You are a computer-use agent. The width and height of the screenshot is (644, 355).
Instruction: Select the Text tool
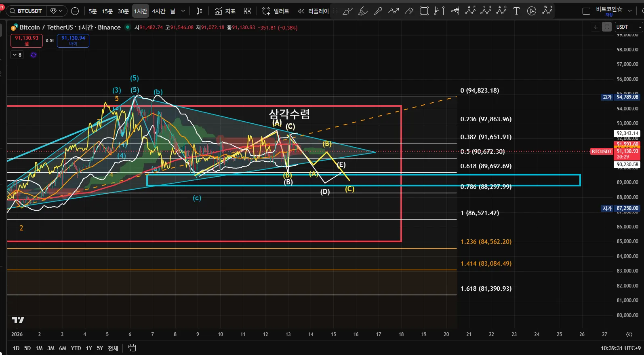516,11
